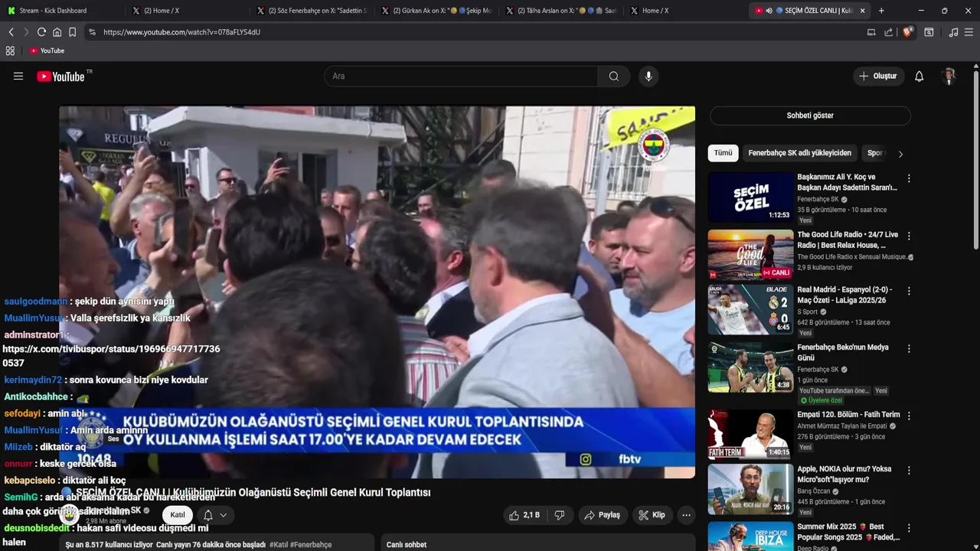
Task: Dislike the video with thumbs down
Action: 560,516
